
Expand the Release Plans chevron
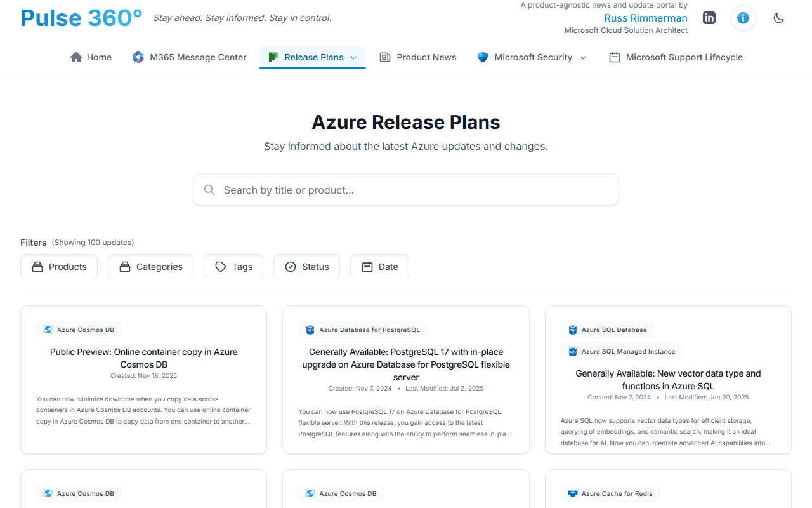coord(353,57)
